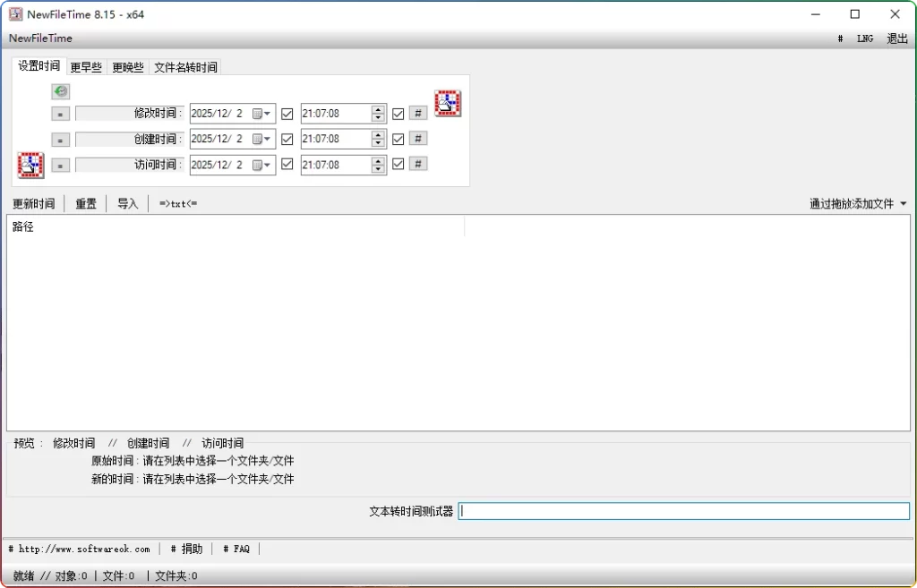Click the # button next to 访问时间 time field
The height and width of the screenshot is (588, 917).
click(417, 164)
